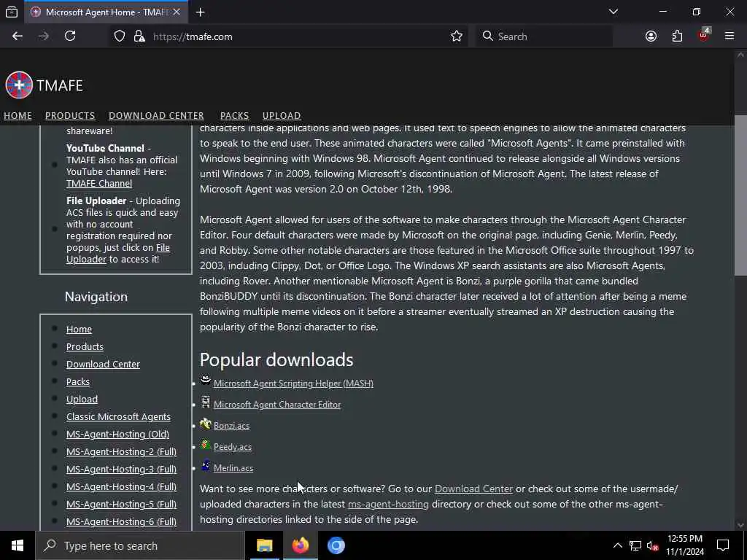Select the DOWNLOAD CENTER menu item
Viewport: 747px width, 560px height.
[156, 116]
